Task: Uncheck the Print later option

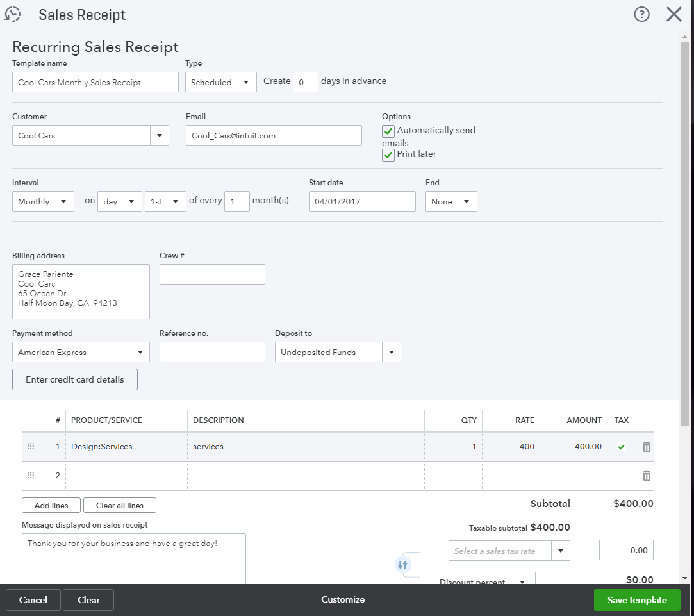Action: click(388, 155)
